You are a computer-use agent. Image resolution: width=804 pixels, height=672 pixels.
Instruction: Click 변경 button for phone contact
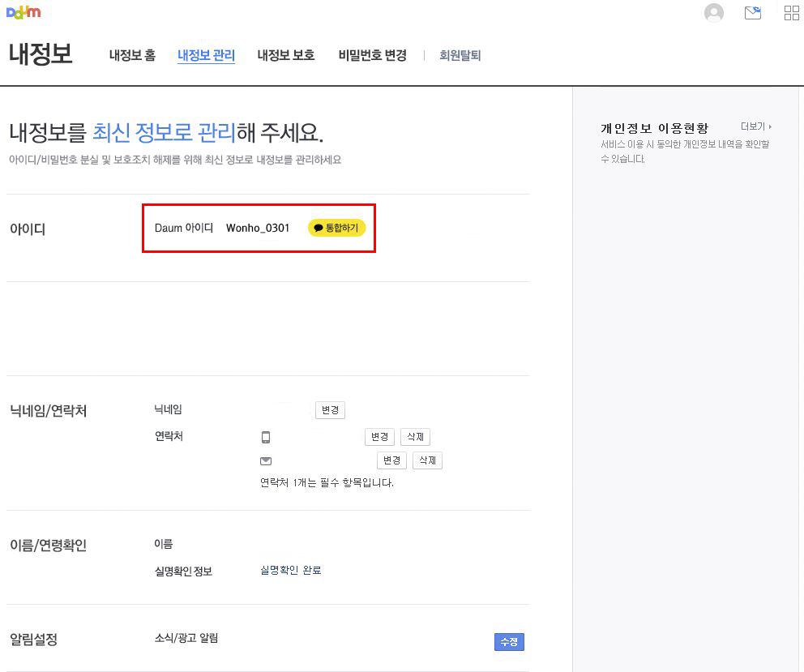379,437
